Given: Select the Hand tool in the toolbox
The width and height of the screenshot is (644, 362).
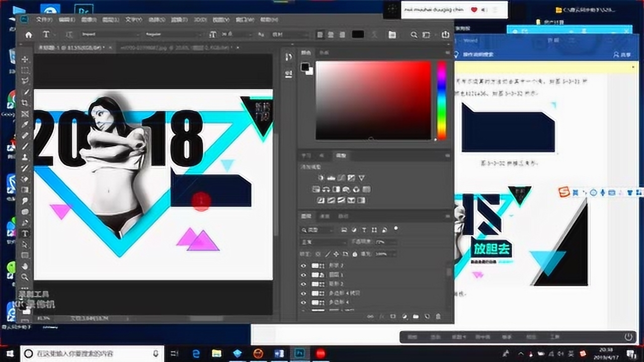Looking at the screenshot, I should (x=25, y=266).
